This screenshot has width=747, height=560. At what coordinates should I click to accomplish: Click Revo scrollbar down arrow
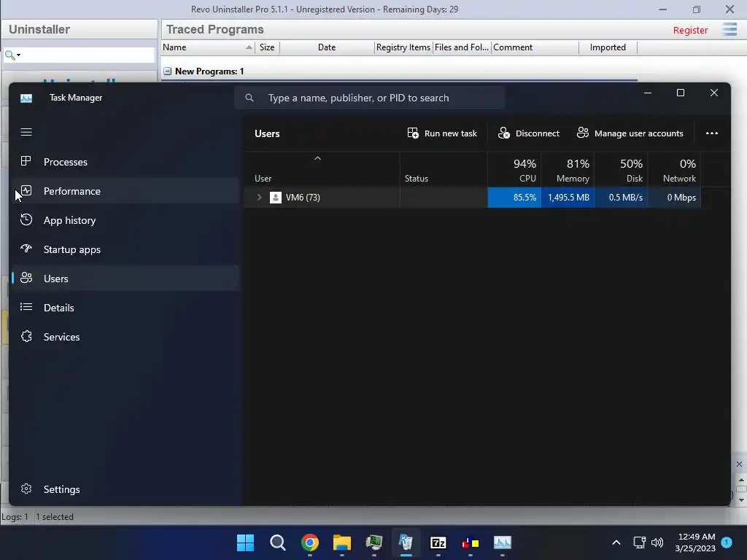click(741, 500)
